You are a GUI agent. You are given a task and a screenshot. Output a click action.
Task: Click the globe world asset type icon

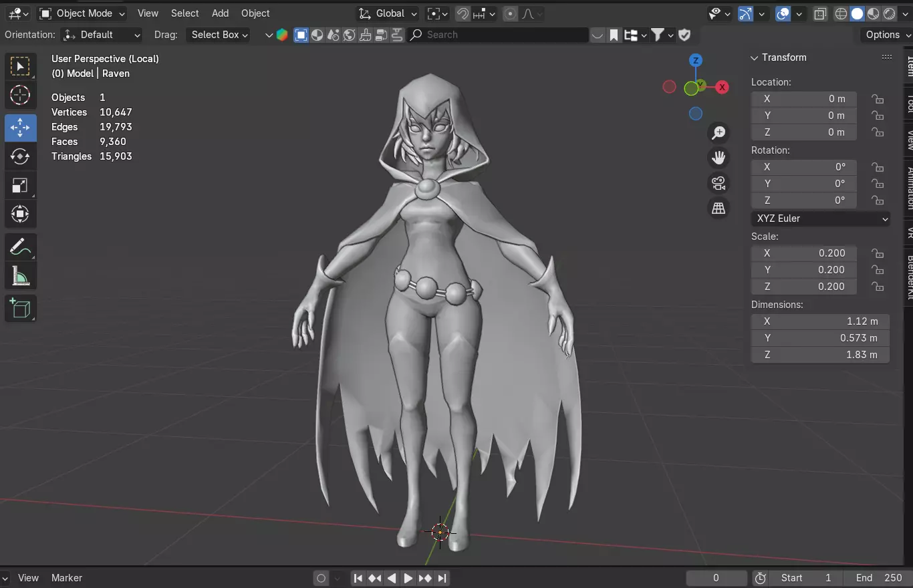click(349, 35)
